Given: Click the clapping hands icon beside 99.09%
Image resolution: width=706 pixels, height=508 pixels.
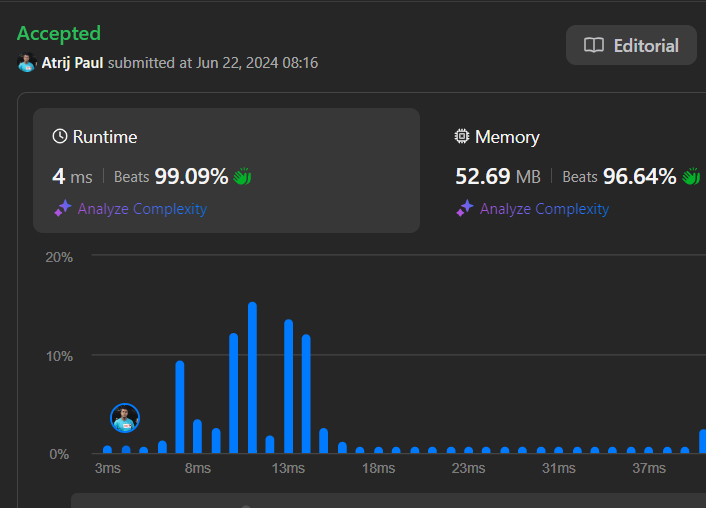Looking at the screenshot, I should click(x=242, y=176).
